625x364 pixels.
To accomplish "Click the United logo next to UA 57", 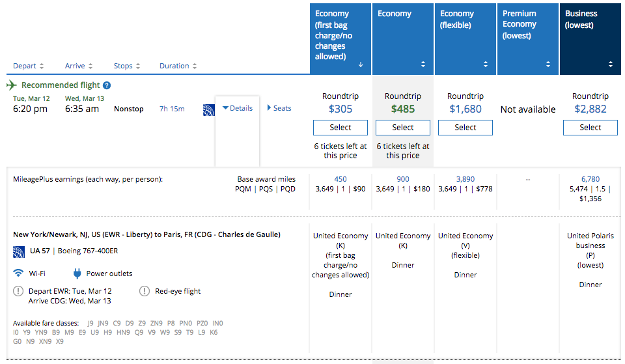I will pos(18,251).
